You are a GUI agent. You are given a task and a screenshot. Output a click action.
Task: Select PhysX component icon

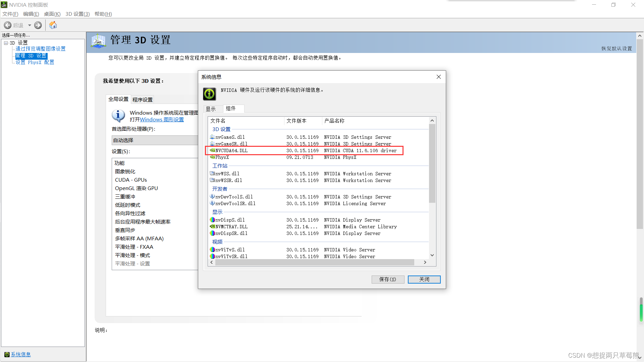(x=212, y=157)
